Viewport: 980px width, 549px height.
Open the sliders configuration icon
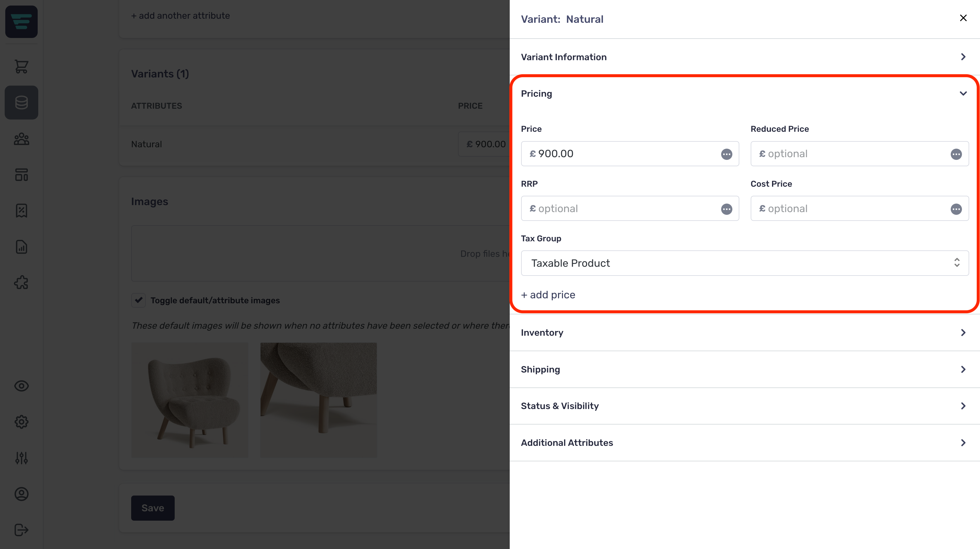pos(21,458)
